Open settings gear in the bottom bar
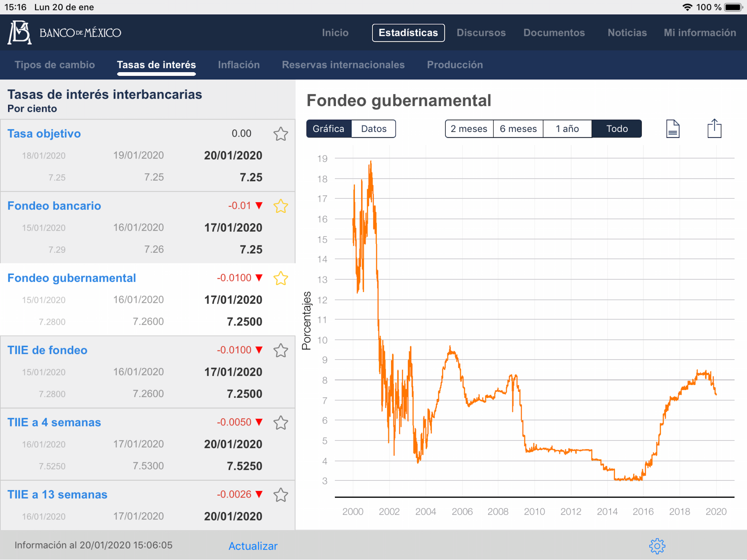This screenshot has height=560, width=747. (657, 546)
